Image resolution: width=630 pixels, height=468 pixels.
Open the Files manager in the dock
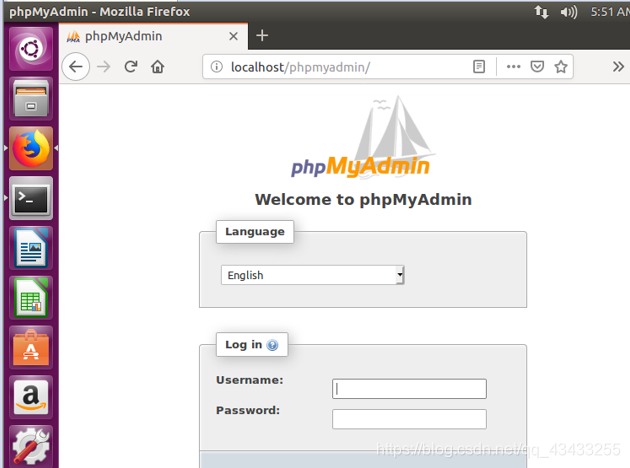tap(31, 99)
